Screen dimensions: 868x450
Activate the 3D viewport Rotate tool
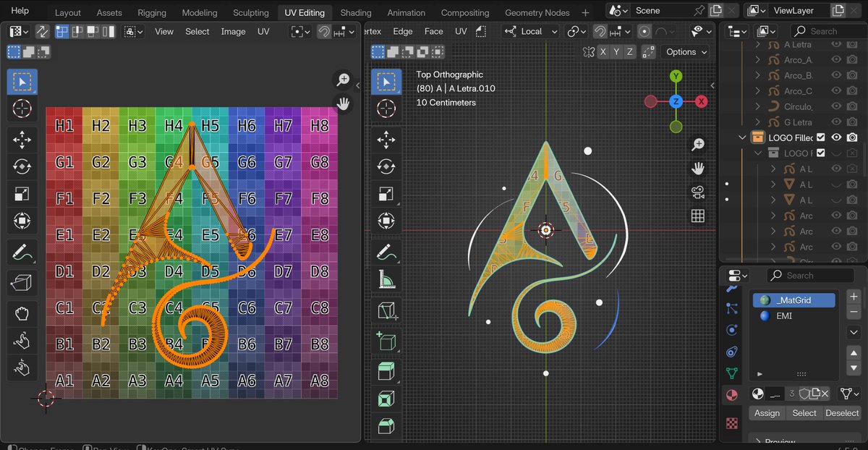[x=386, y=166]
